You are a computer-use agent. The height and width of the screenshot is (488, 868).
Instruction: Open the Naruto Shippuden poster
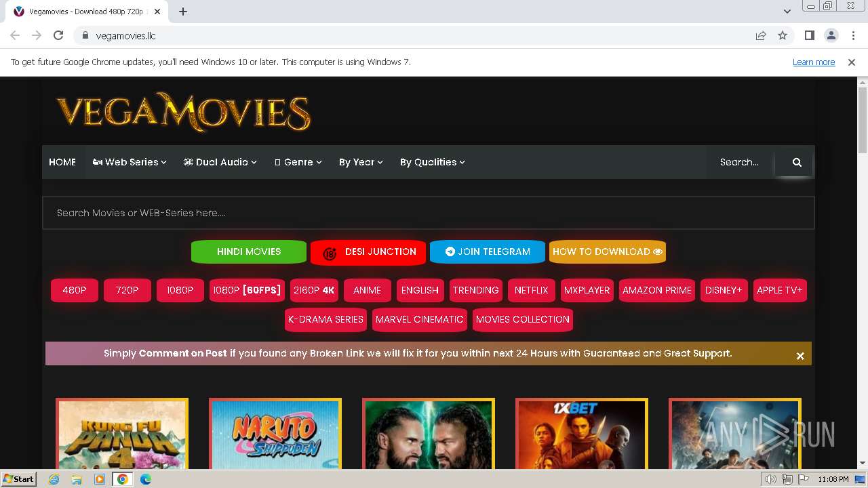[275, 434]
